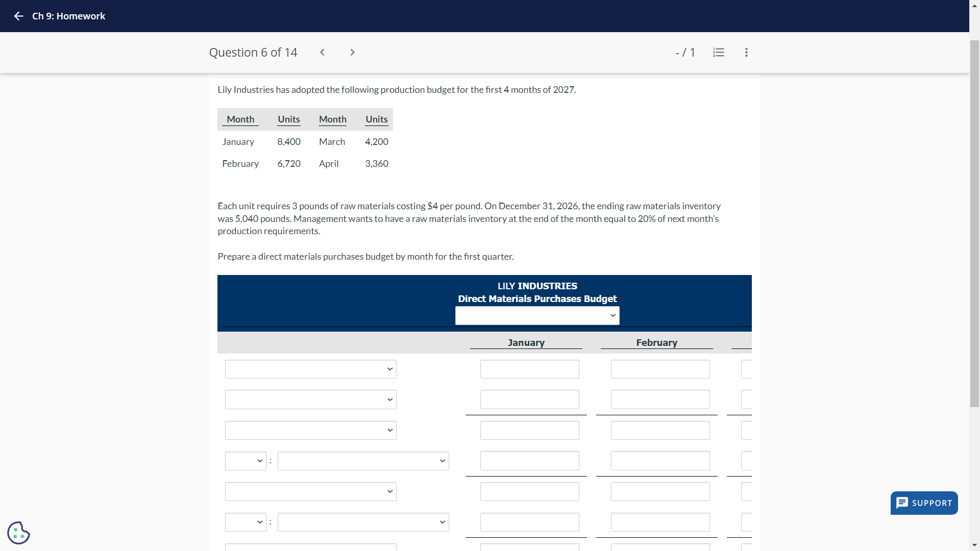Click the back arrow beside Ch 9: Homework

[x=19, y=16]
